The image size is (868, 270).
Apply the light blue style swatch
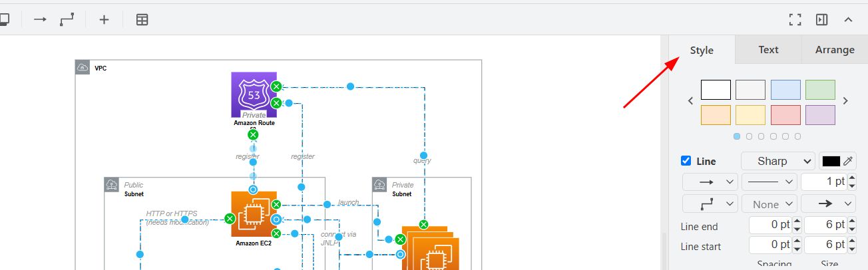(x=785, y=90)
